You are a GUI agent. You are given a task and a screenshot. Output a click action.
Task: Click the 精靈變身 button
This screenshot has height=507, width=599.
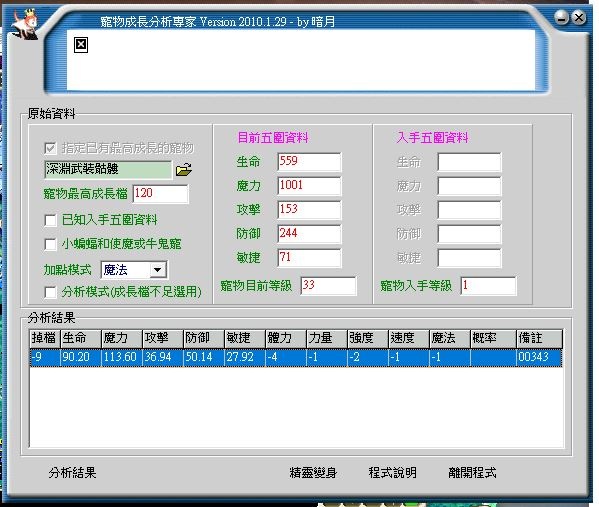click(313, 473)
